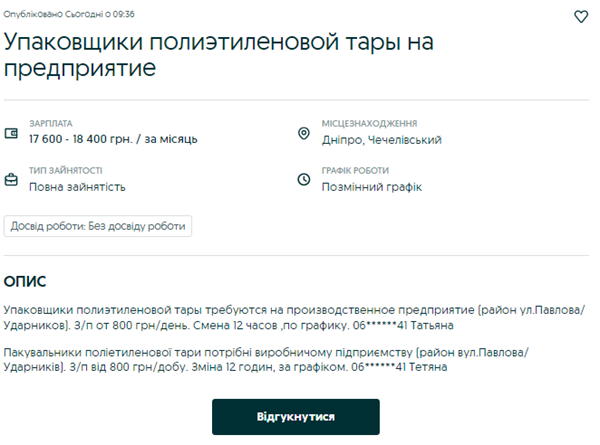
Task: Click the clock work schedule icon
Action: [305, 180]
